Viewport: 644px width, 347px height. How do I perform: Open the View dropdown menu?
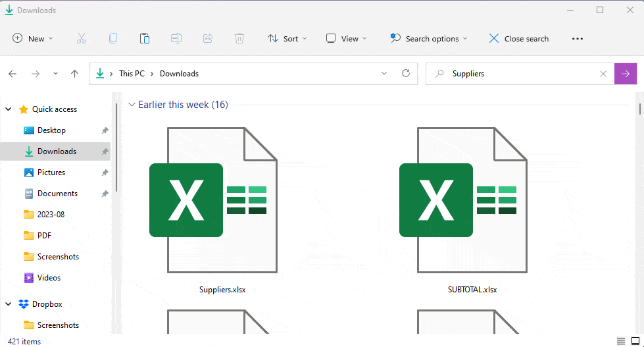coord(346,39)
